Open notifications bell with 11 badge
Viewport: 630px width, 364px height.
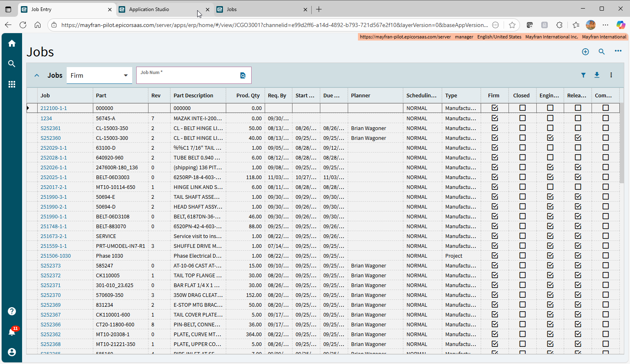(12, 332)
